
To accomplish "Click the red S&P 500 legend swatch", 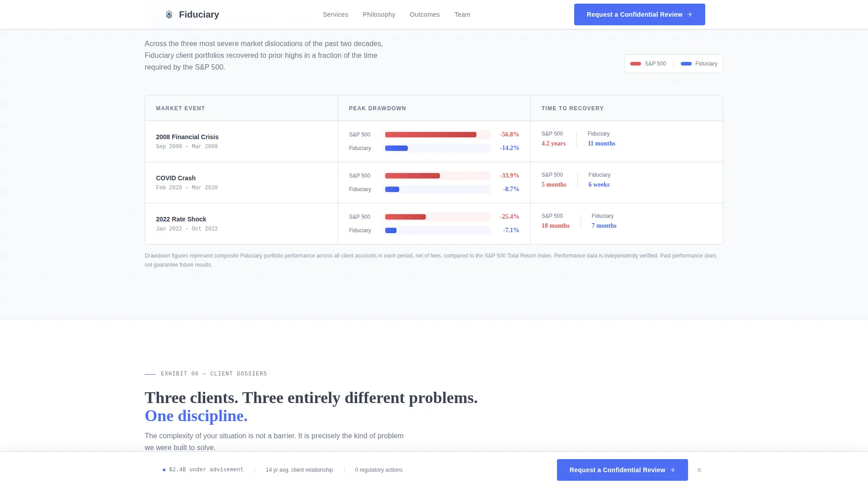I will pyautogui.click(x=636, y=64).
